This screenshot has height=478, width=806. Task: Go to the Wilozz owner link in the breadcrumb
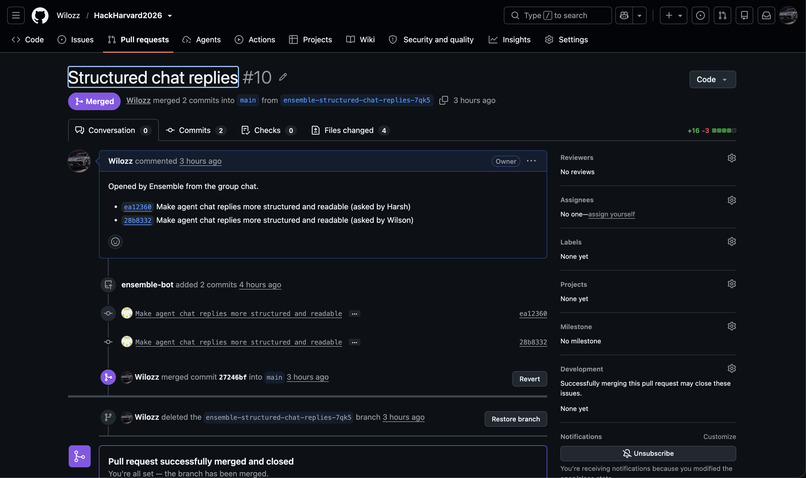tap(68, 15)
